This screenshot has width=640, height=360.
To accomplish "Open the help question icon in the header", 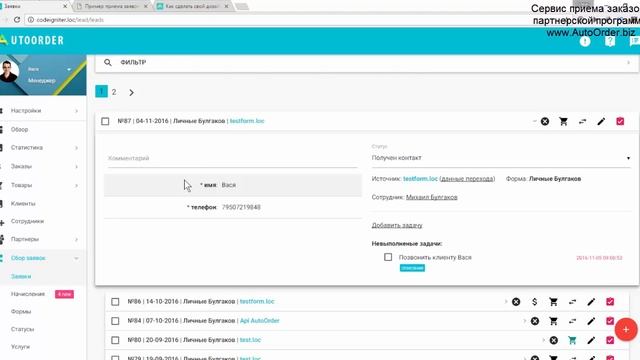I will [610, 41].
